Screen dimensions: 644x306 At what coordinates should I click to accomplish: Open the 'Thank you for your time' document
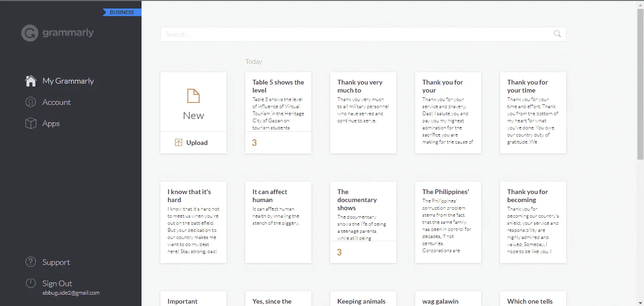click(533, 113)
